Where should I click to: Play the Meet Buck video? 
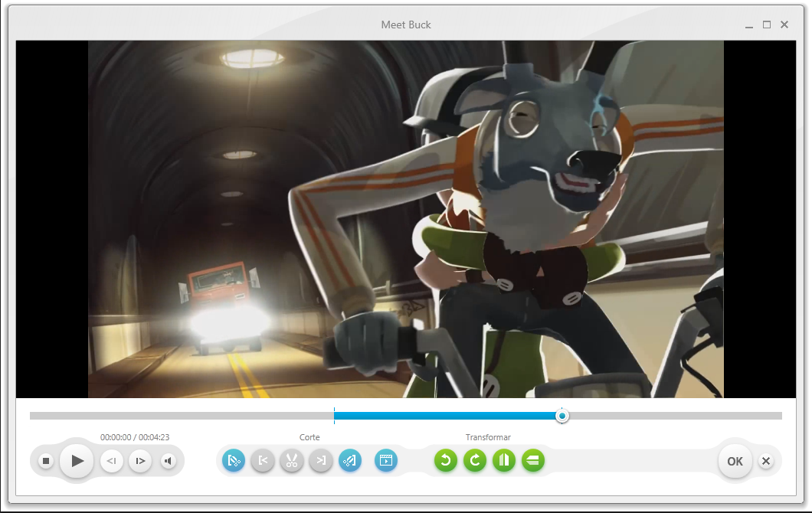77,461
